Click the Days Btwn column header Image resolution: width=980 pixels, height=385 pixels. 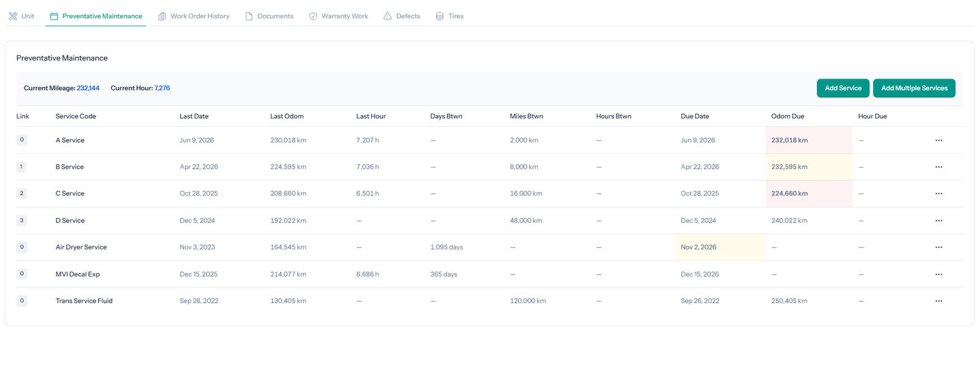click(446, 116)
